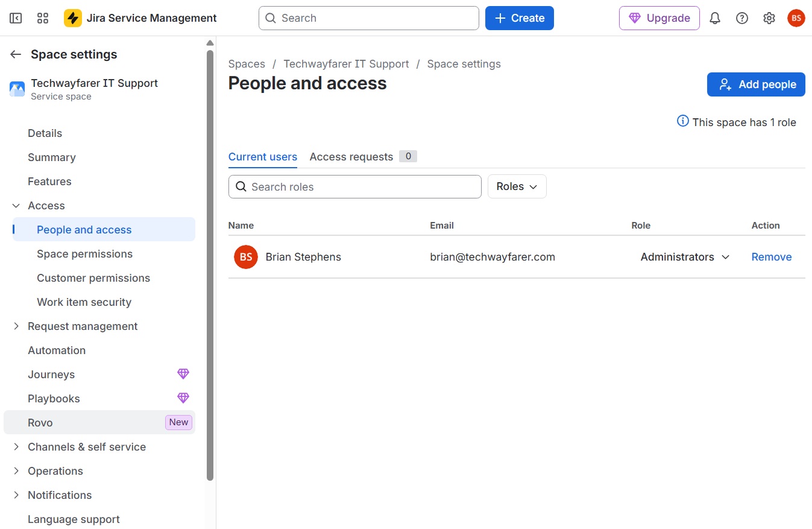Click the New badge on Rovo
Screen dimensions: 812x529
point(178,422)
